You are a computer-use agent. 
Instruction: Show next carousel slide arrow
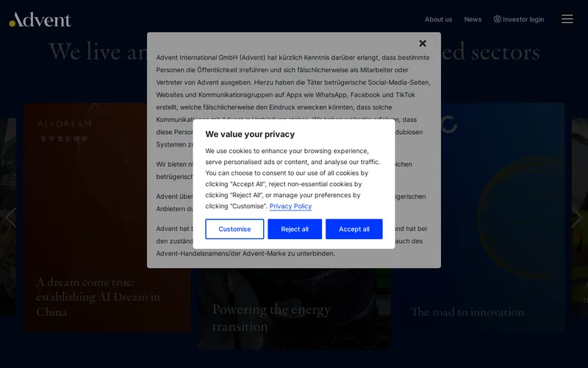[x=577, y=217]
